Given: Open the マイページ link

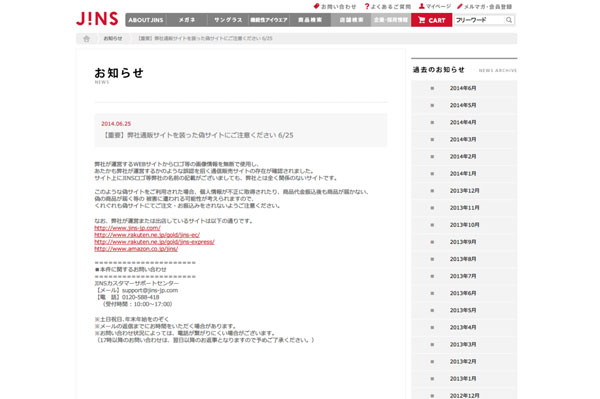Looking at the screenshot, I should pos(435,7).
